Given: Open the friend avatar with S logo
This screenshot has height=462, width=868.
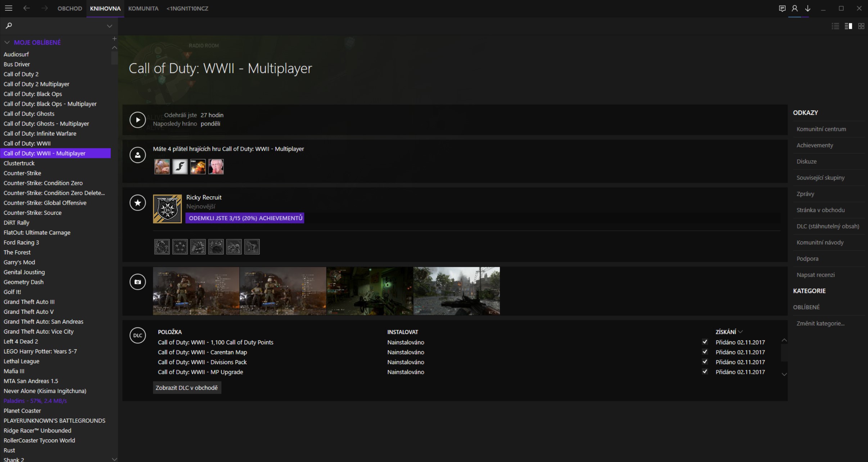Looking at the screenshot, I should tap(180, 167).
